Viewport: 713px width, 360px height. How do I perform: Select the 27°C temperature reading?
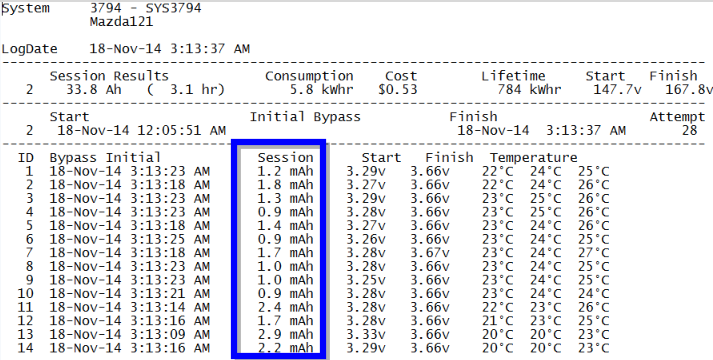pos(593,253)
